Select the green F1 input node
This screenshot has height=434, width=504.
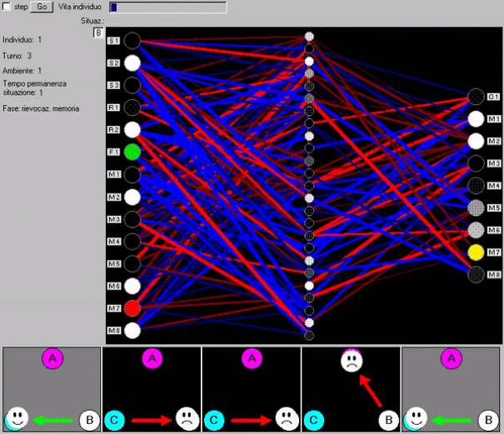(x=132, y=152)
